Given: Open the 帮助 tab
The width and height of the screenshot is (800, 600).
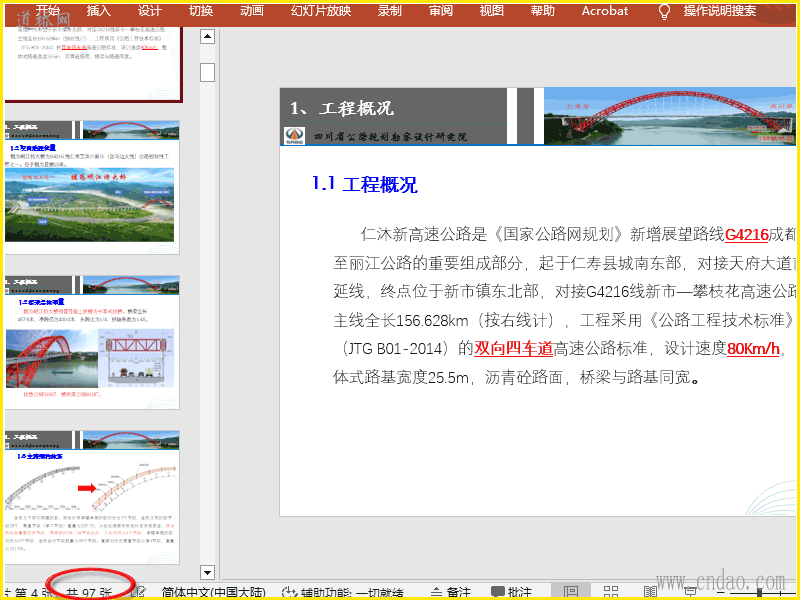Looking at the screenshot, I should click(542, 11).
